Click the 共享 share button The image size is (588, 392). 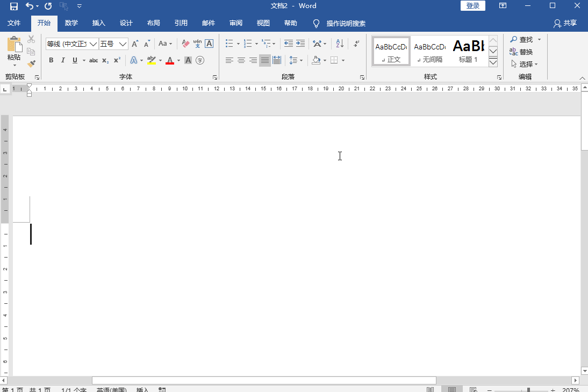565,23
